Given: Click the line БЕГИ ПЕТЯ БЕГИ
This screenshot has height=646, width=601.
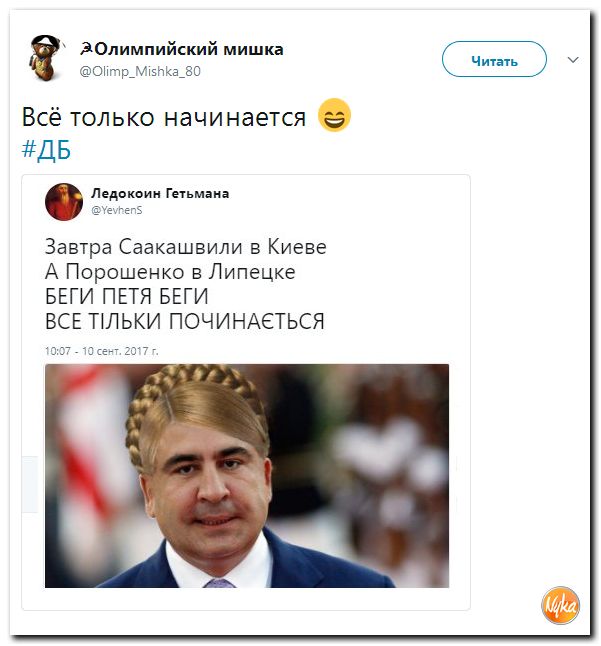Looking at the screenshot, I should [x=126, y=296].
